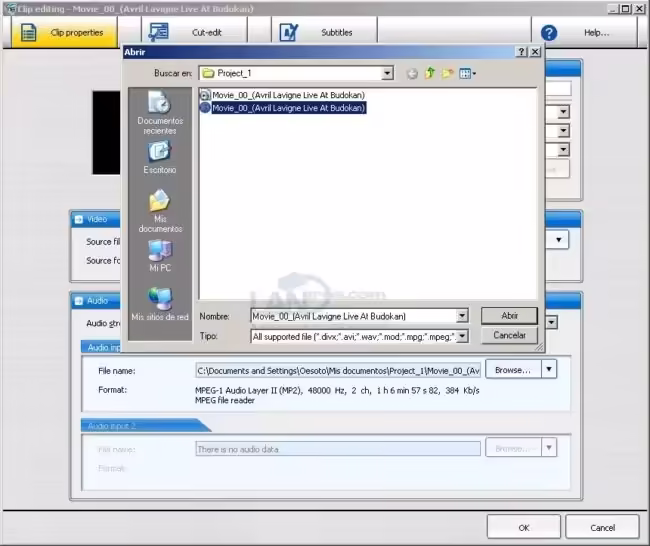This screenshot has height=546, width=650.
Task: Collapse the Audio section header
Action: pos(78,301)
